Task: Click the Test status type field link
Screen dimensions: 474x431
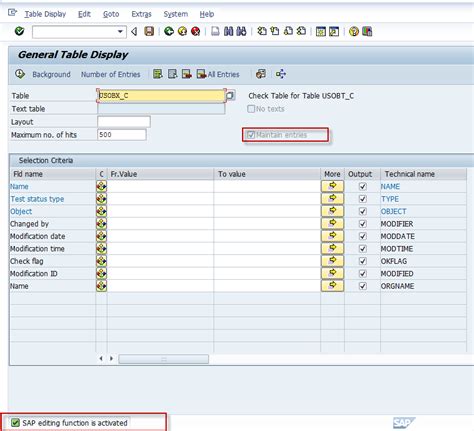Action: tap(37, 199)
